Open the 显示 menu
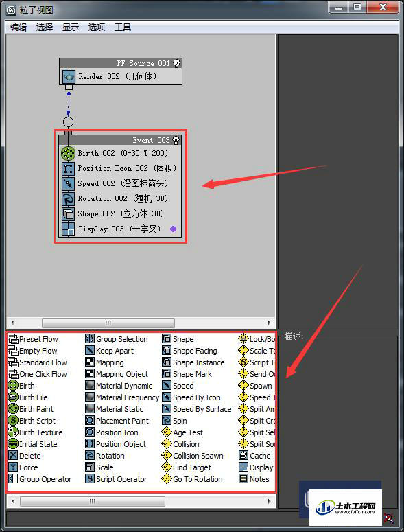Screen dimensions: 404x532 [x=71, y=27]
